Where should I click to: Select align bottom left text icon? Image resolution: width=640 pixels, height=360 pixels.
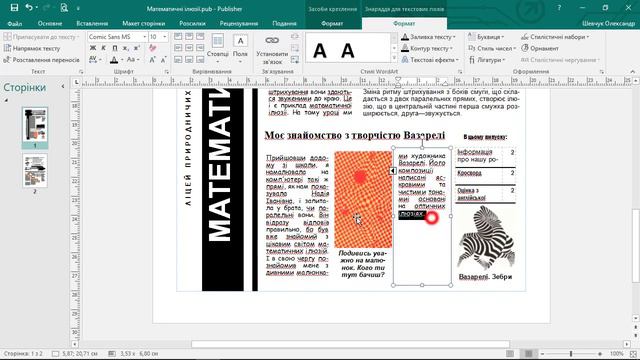[x=178, y=60]
